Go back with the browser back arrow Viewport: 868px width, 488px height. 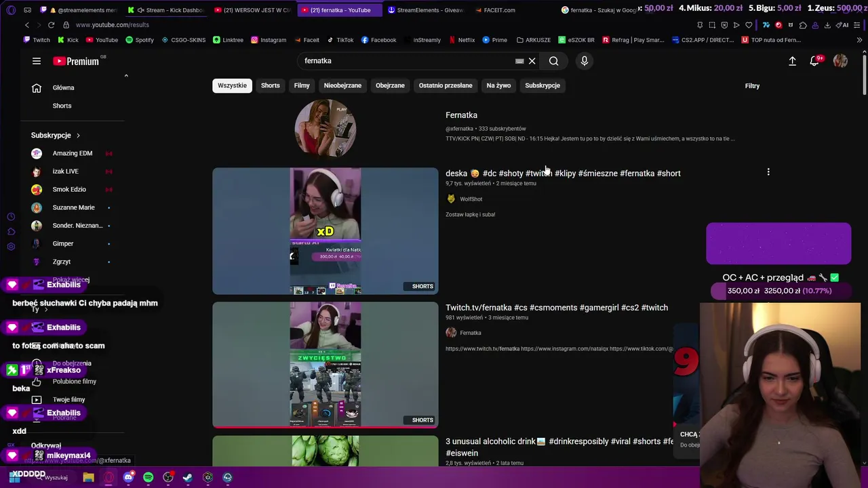26,25
